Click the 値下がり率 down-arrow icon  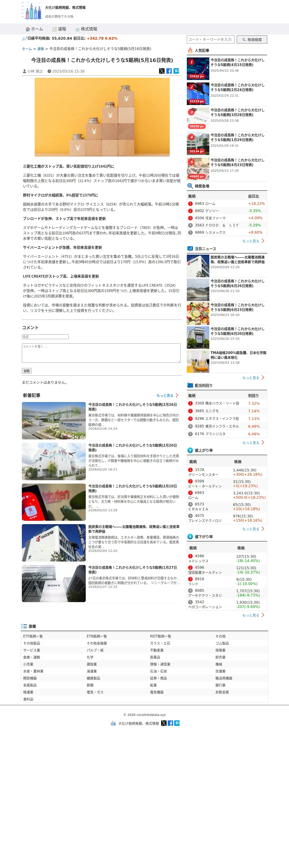pos(190,537)
